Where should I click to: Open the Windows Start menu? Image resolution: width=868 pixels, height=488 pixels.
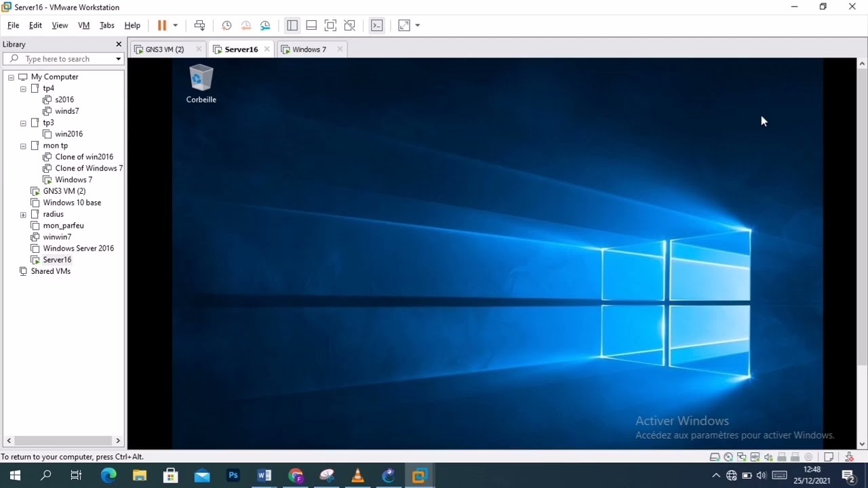(x=15, y=476)
